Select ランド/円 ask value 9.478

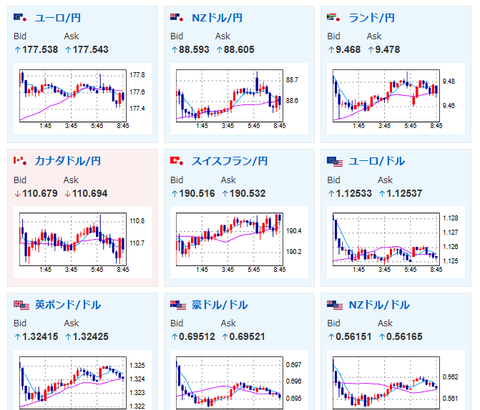click(x=387, y=50)
